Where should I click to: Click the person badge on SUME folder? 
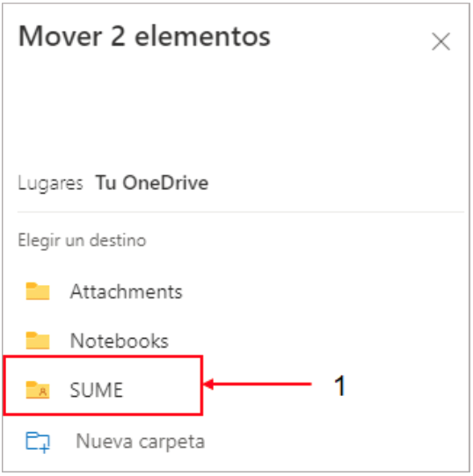(43, 392)
